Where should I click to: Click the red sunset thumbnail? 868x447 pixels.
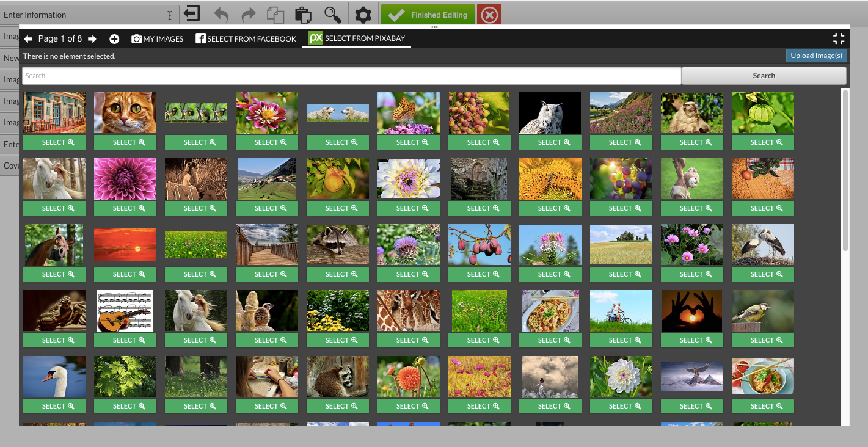point(125,244)
